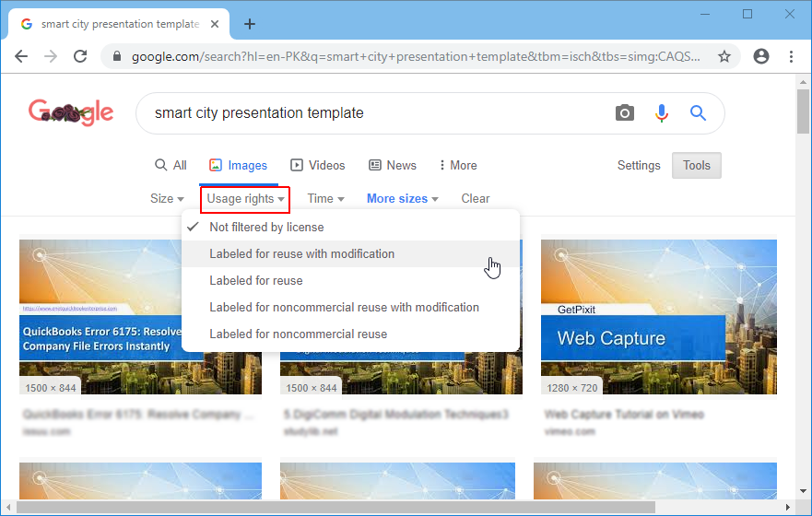Screen dimensions: 812x516
Task: Open the Chrome profile avatar icon
Action: tap(760, 56)
